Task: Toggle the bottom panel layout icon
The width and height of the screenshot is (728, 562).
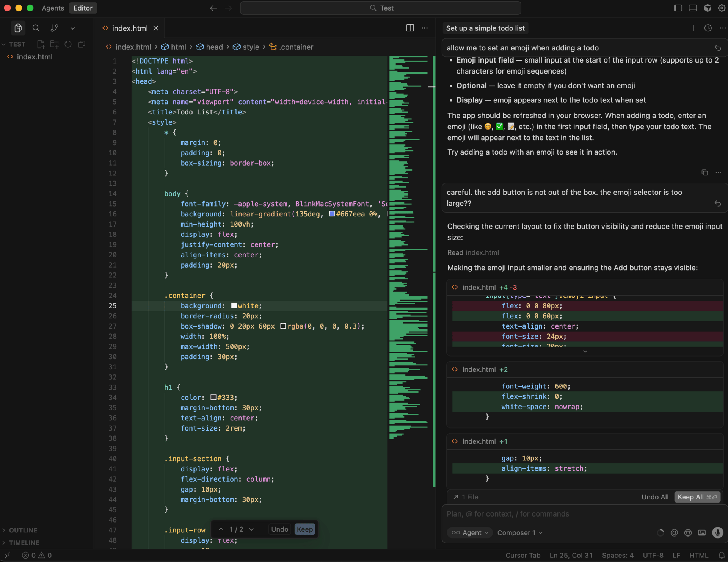Action: coord(693,8)
